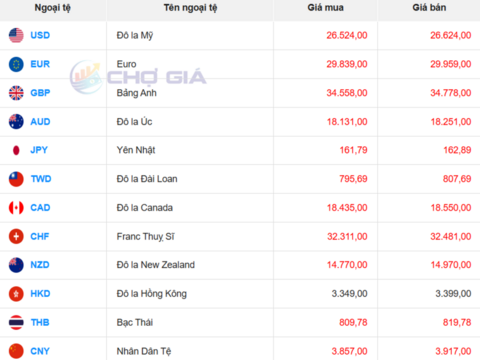The width and height of the screenshot is (480, 360).
Task: Click TWD sell price 807,69
Action: click(457, 179)
